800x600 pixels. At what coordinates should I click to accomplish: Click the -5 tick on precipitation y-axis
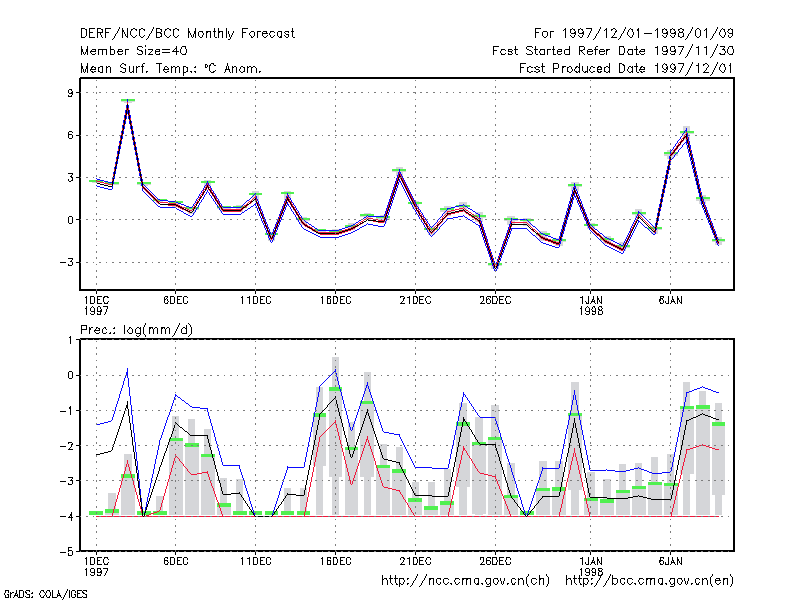point(66,552)
